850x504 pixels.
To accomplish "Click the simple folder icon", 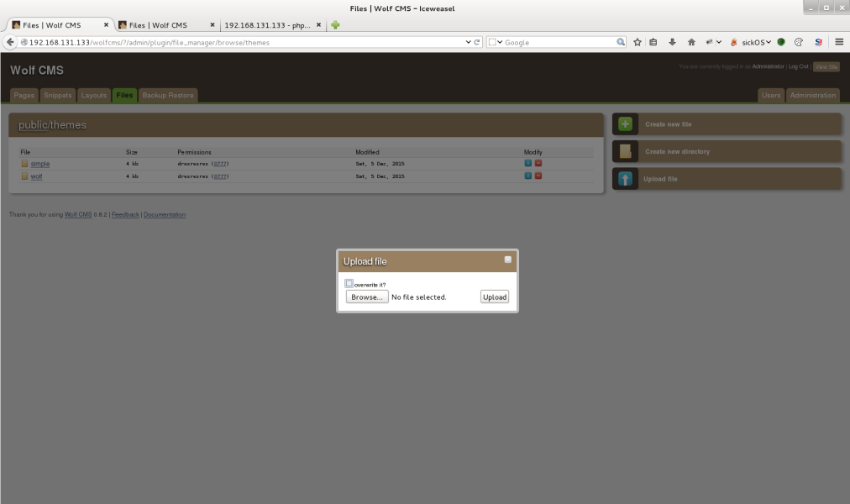I will 24,163.
